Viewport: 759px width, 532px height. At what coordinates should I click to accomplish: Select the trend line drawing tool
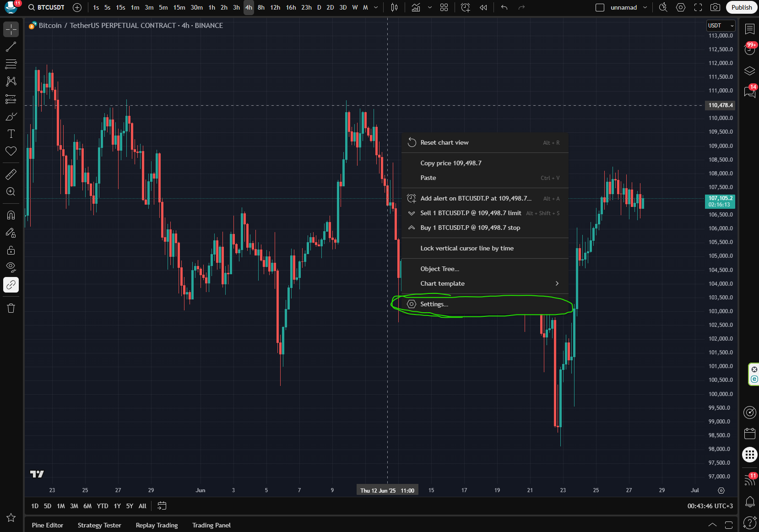coord(11,47)
